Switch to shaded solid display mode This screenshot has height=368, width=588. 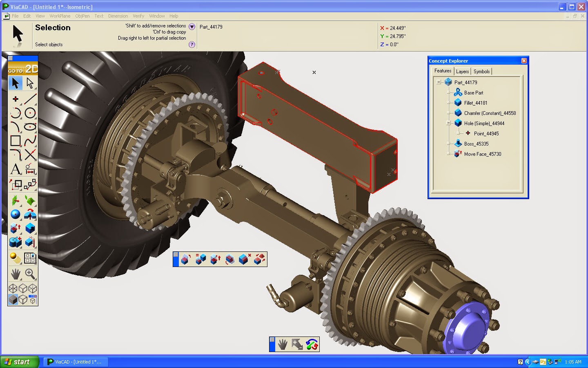(13, 300)
